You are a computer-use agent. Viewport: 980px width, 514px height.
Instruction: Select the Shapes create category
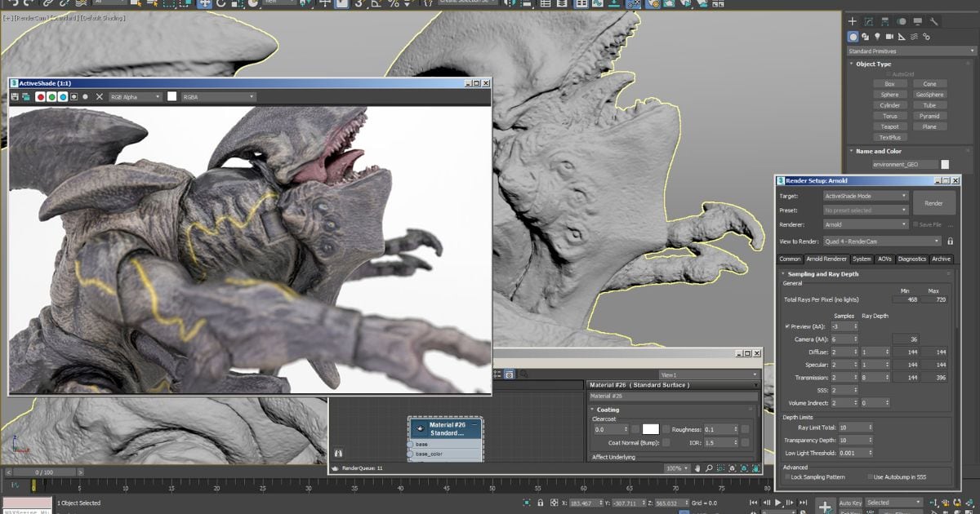[866, 37]
